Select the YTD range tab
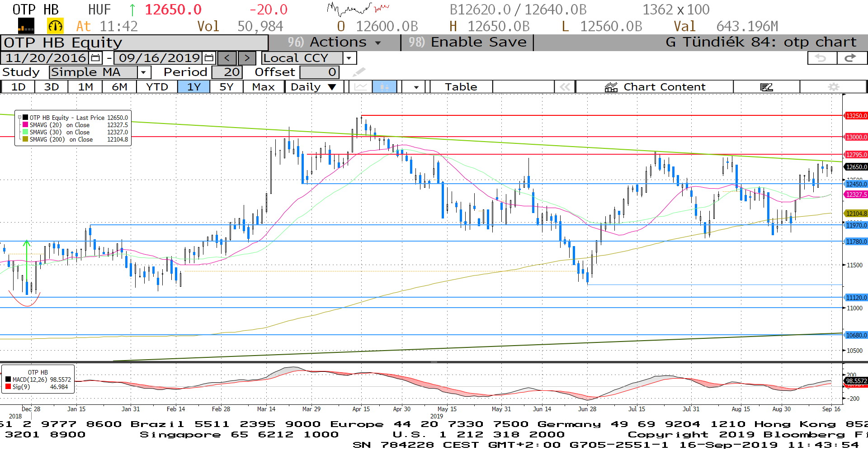 [157, 87]
